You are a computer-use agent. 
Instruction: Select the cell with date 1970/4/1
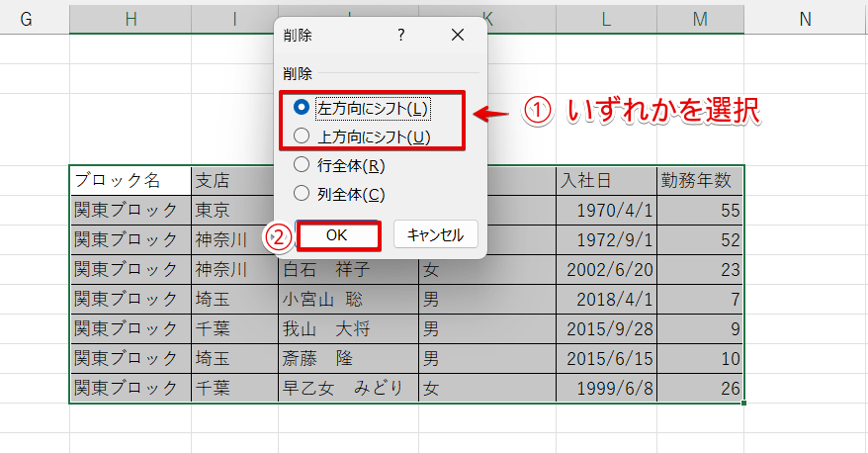(606, 210)
